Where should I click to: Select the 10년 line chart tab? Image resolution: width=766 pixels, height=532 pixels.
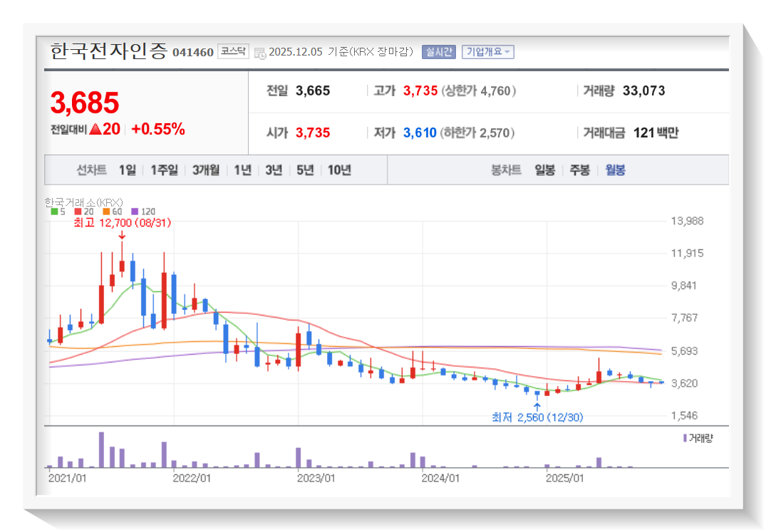pos(339,169)
